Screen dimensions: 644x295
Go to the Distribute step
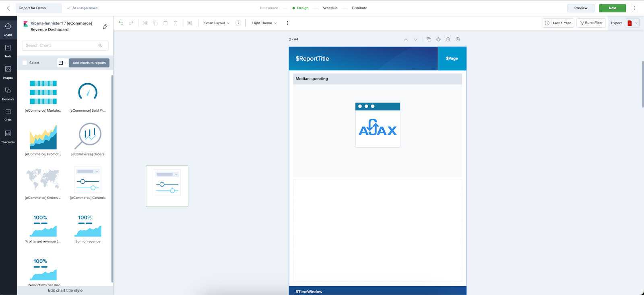359,8
